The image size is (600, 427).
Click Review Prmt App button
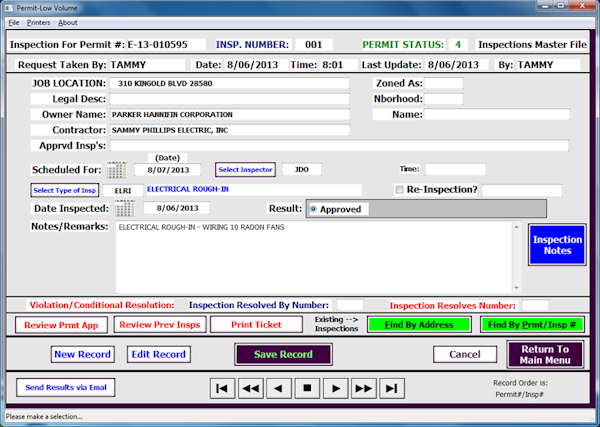point(61,325)
